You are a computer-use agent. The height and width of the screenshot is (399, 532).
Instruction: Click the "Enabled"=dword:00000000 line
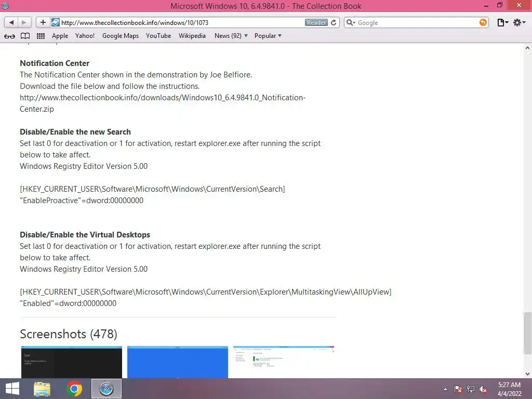point(68,303)
